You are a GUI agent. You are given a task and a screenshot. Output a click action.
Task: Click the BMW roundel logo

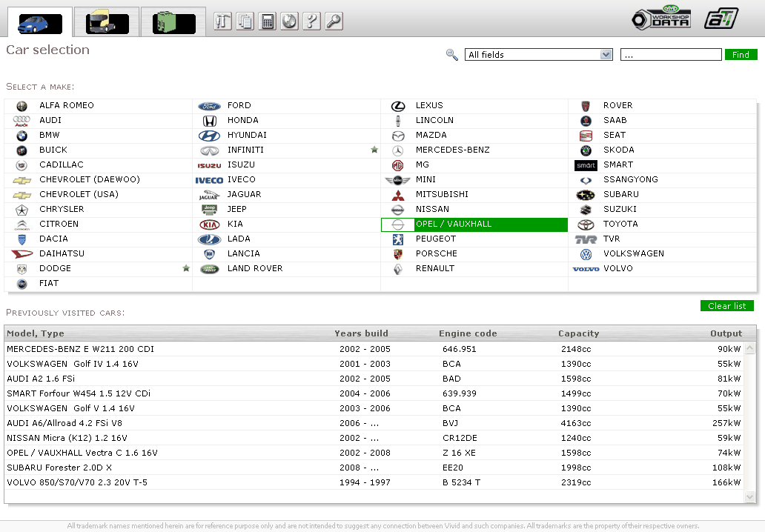tap(21, 136)
